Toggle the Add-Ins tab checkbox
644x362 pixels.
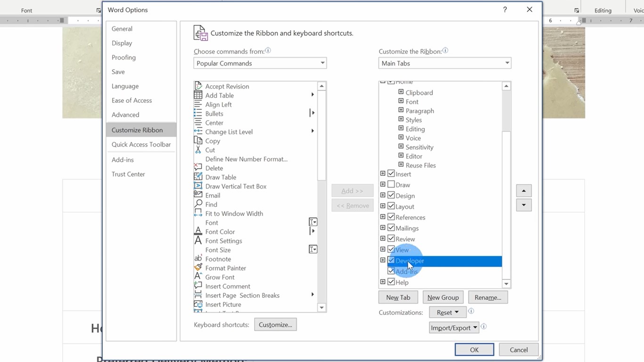(x=391, y=271)
